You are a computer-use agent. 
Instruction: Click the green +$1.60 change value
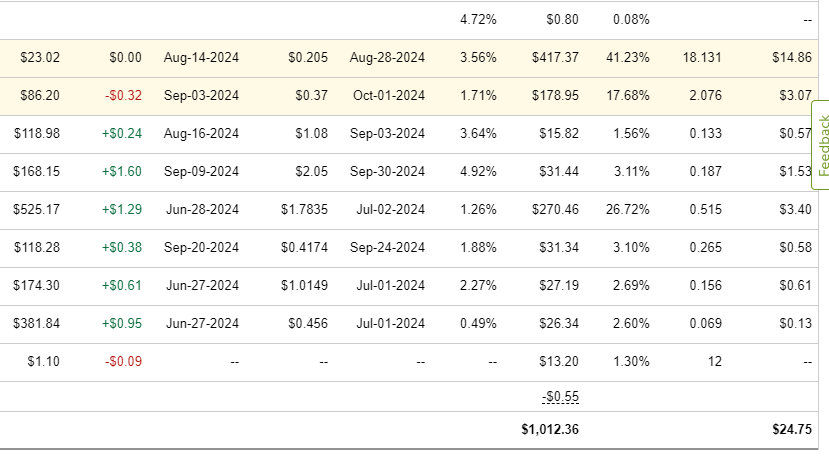point(122,172)
